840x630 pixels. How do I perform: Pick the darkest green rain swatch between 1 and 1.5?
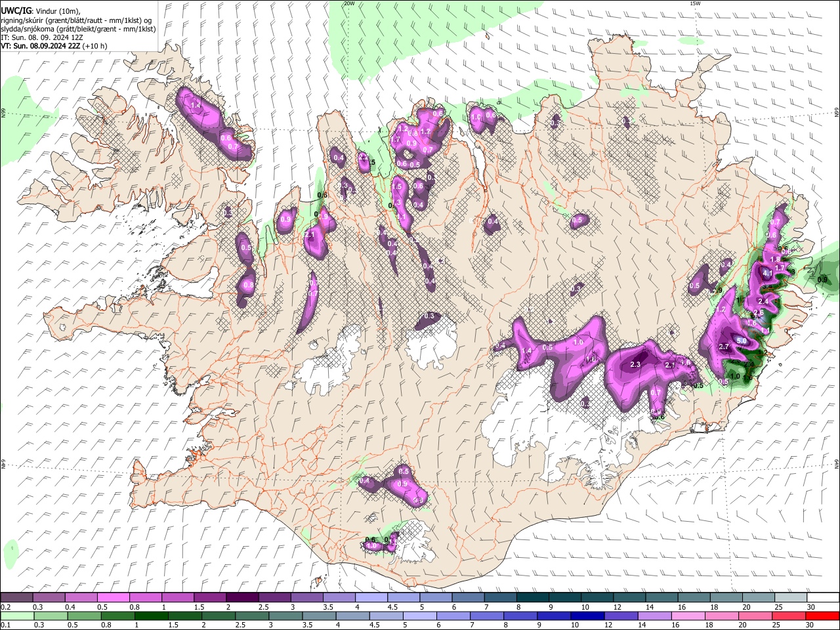click(x=151, y=616)
